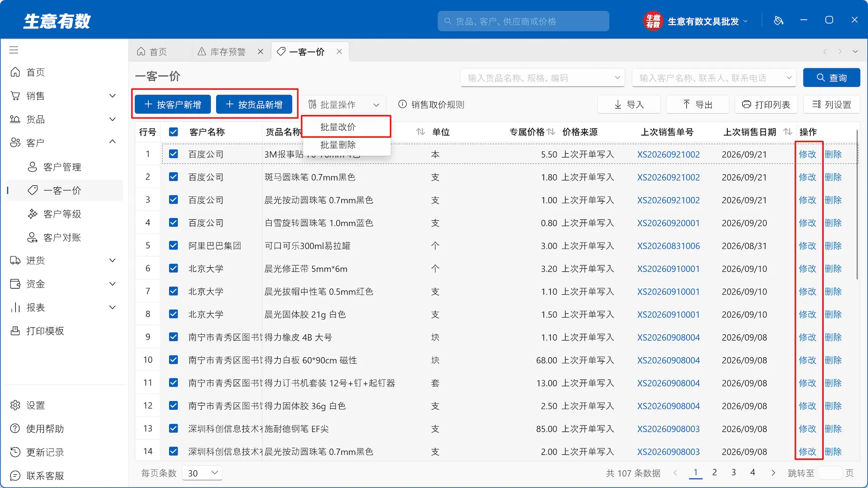Click the 按货品新增 button
868x488 pixels.
[x=254, y=105]
